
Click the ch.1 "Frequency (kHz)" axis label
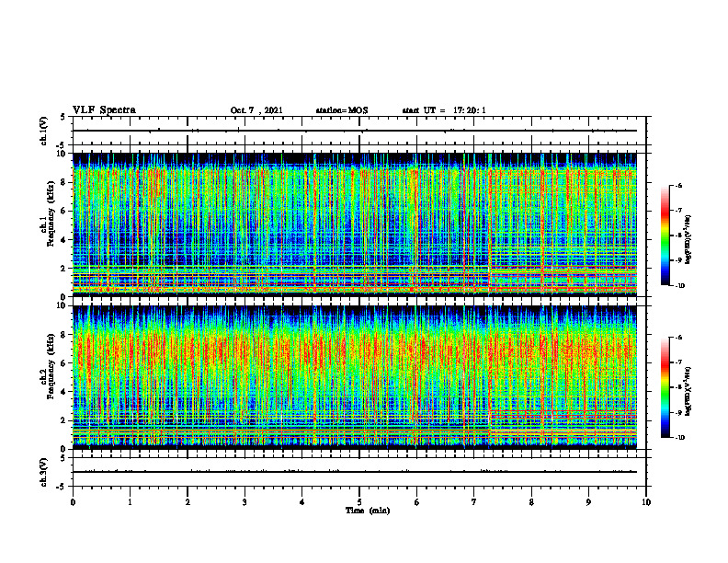click(51, 213)
